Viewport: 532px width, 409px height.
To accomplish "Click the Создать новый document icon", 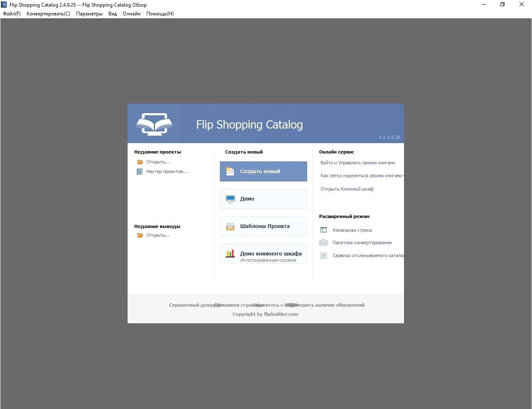I will 230,171.
